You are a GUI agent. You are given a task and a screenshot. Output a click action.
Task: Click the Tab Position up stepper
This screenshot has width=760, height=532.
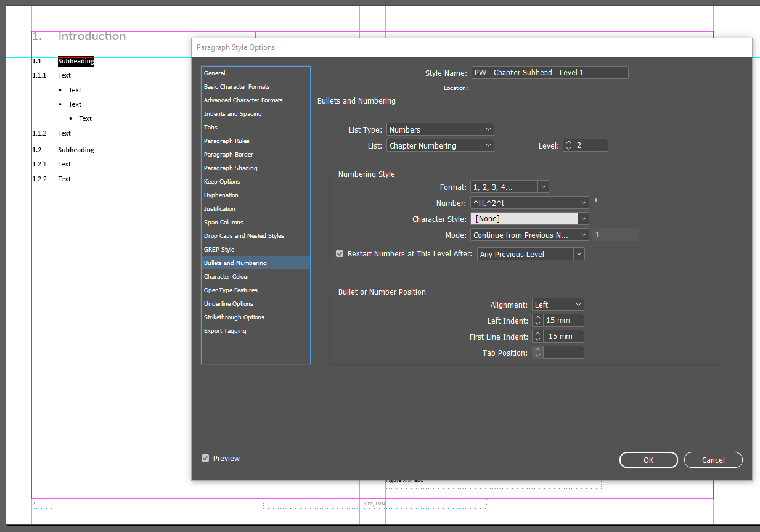[537, 350]
